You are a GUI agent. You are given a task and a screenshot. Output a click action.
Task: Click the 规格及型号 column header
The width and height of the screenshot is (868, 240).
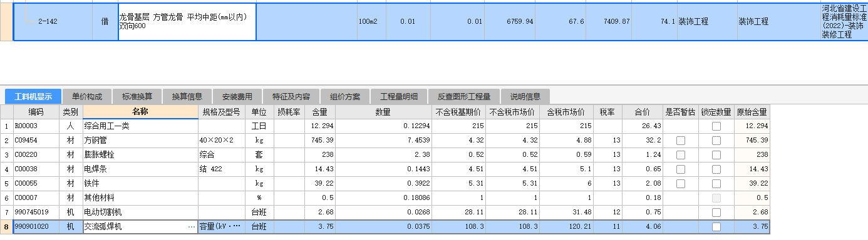pyautogui.click(x=221, y=112)
